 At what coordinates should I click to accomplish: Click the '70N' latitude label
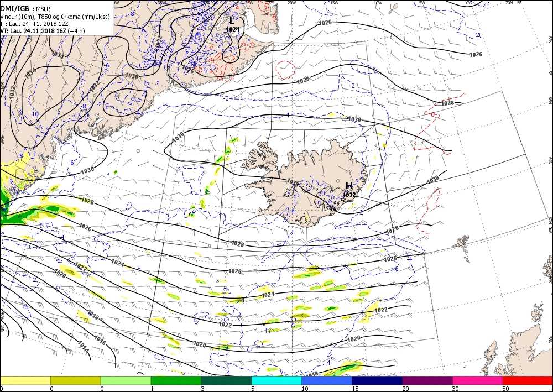[509, 3]
